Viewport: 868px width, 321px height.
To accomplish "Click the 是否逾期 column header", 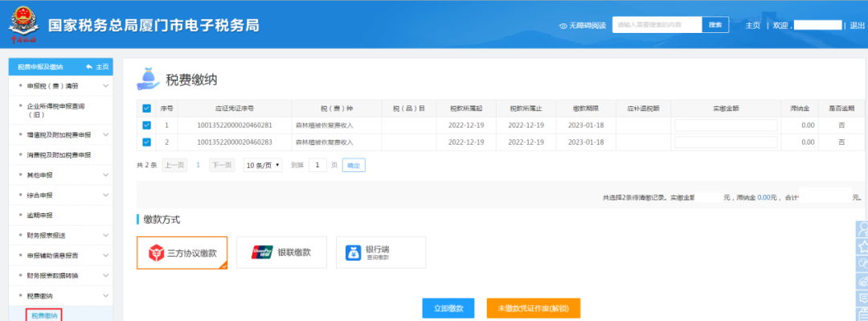I will coord(841,109).
